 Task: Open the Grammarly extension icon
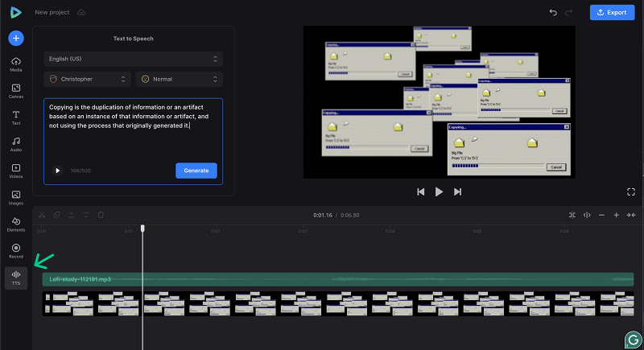[x=634, y=340]
